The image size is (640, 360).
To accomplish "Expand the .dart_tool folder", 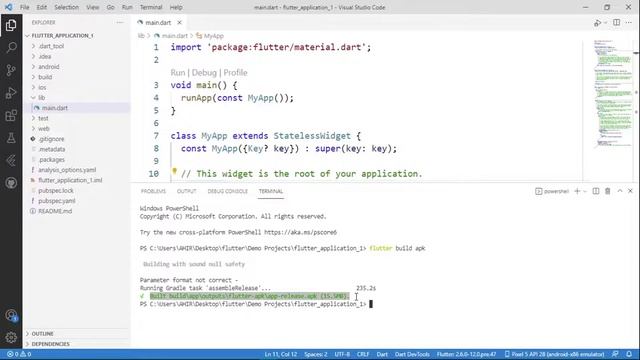I will pyautogui.click(x=51, y=46).
